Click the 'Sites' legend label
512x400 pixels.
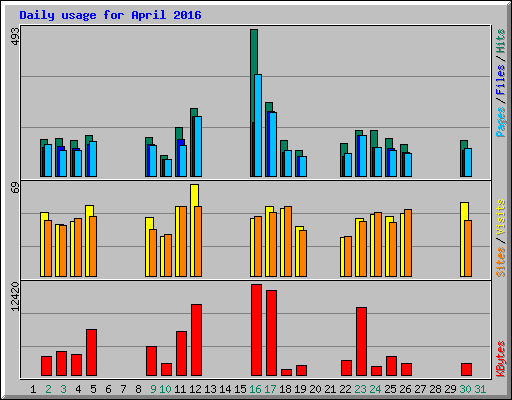[x=500, y=262]
